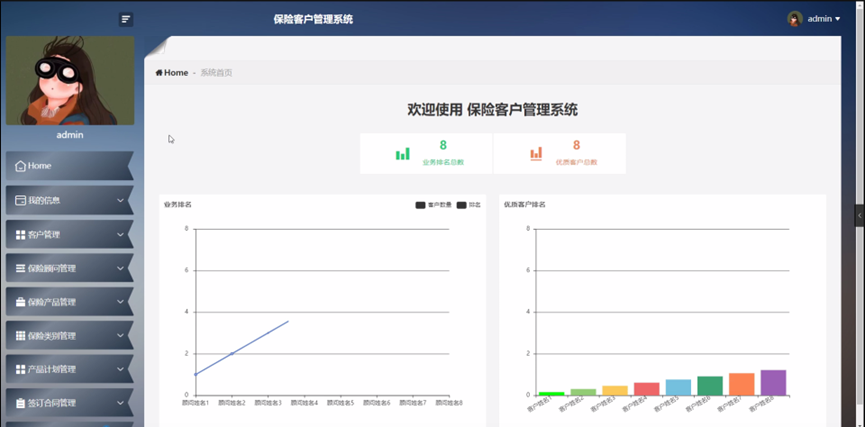Expand the 保险顾问管理 chevron
Screen dimensions: 865x427
120,269
